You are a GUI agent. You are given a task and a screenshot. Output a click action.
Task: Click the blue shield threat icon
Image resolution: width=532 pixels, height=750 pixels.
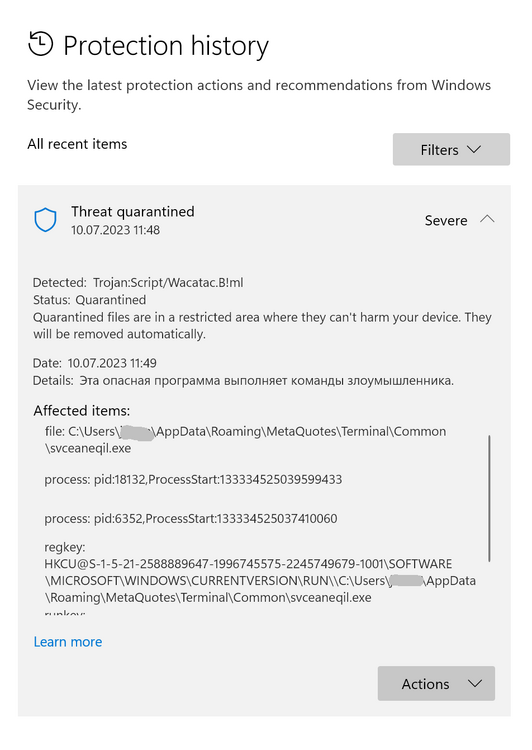[45, 220]
